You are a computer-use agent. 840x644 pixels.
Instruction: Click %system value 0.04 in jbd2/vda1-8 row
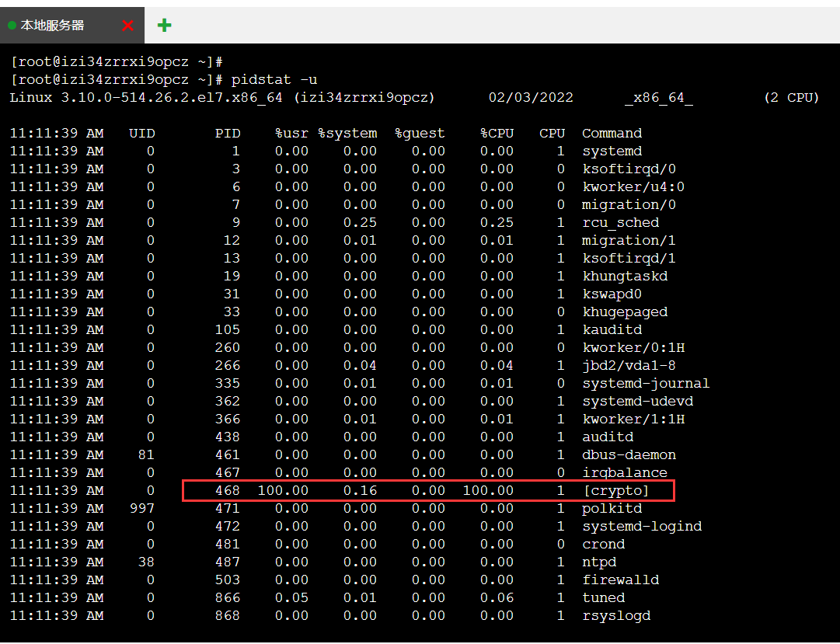click(361, 365)
